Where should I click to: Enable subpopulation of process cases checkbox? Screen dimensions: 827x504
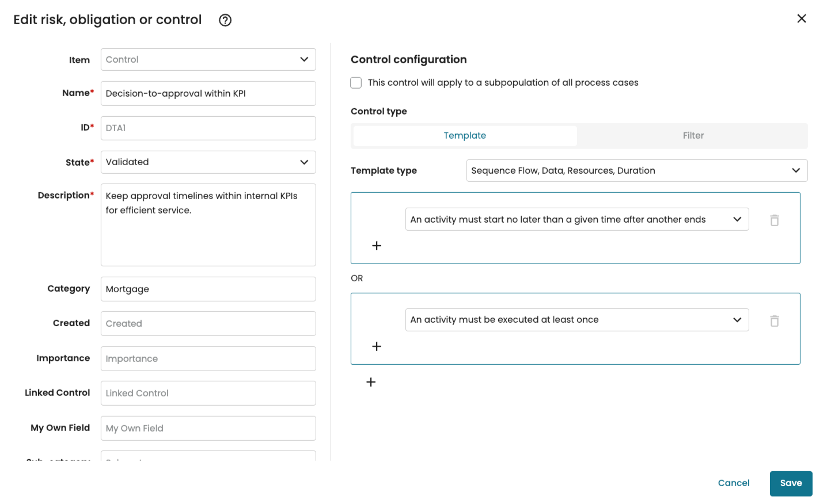[x=356, y=83]
